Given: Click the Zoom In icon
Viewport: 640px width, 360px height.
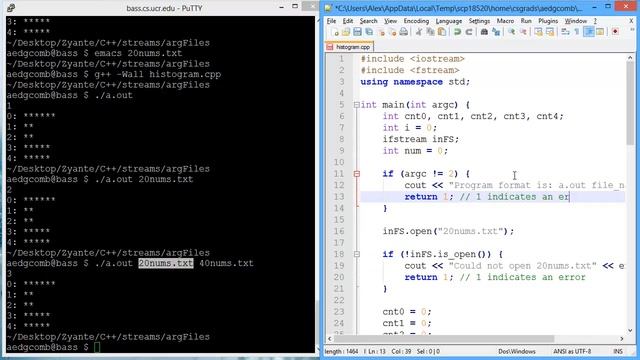Looking at the screenshot, I should (511, 32).
